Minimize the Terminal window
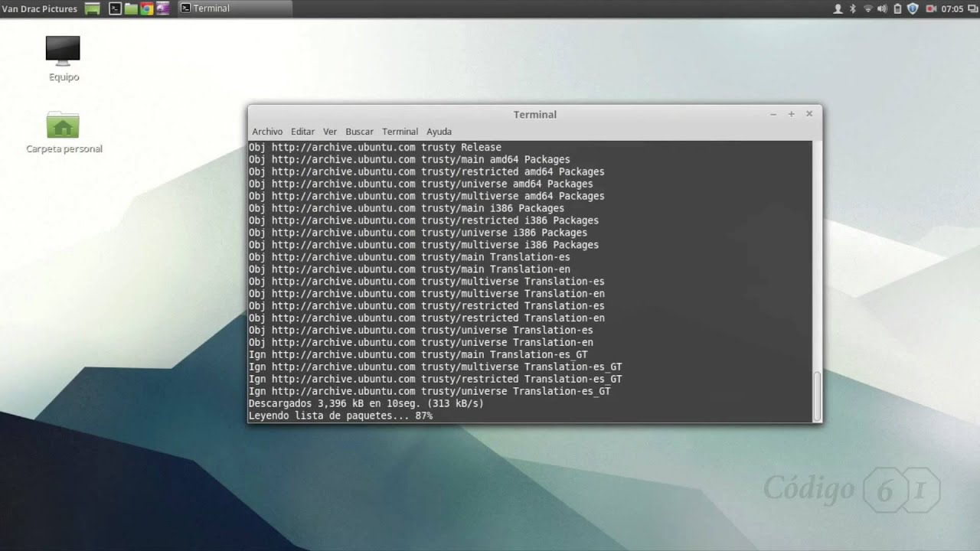The height and width of the screenshot is (551, 980). click(773, 114)
